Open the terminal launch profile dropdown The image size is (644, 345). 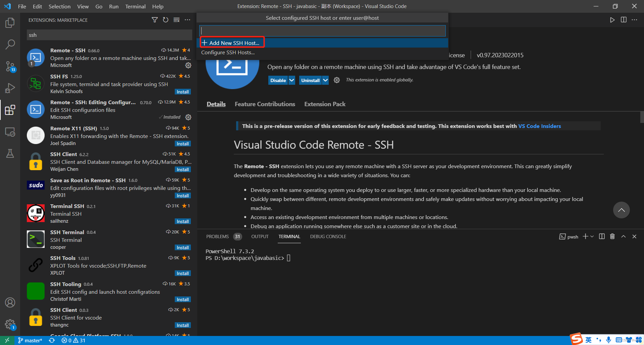[592, 236]
